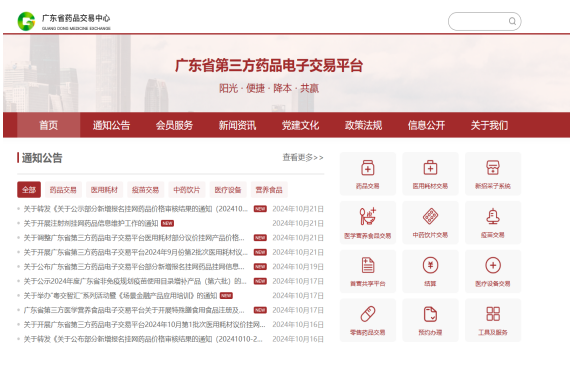
Task: Switch to the 医用耗材 filter tab
Action: point(104,190)
